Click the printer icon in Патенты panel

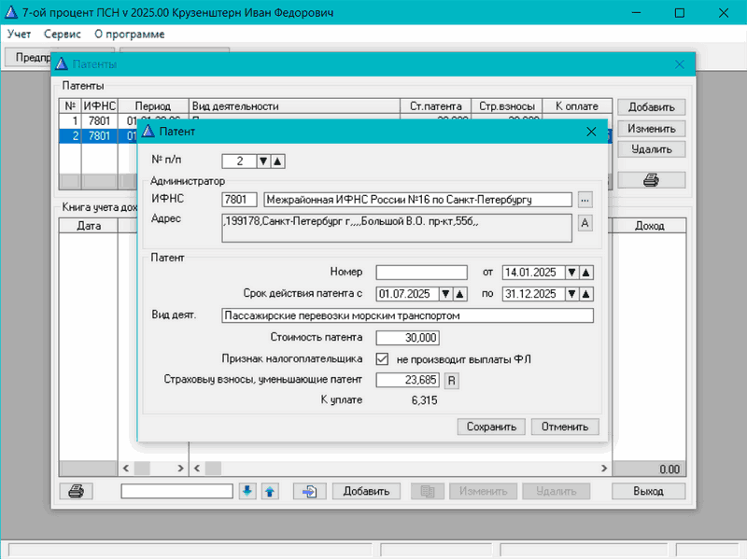pyautogui.click(x=652, y=179)
